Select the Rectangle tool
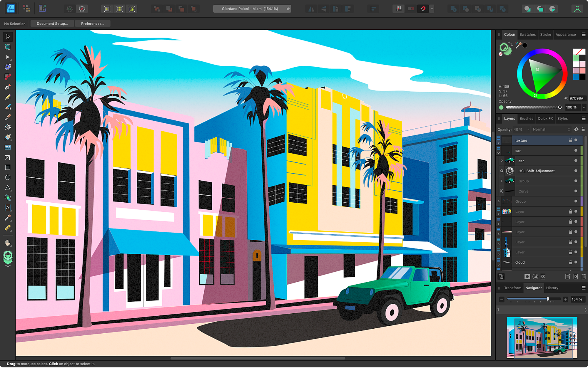This screenshot has width=588, height=368. (x=7, y=167)
